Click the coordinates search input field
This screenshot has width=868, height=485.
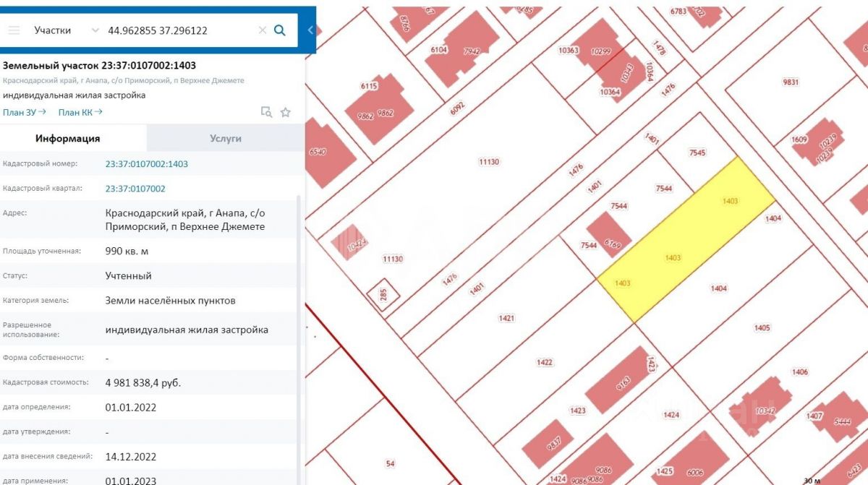tap(177, 30)
